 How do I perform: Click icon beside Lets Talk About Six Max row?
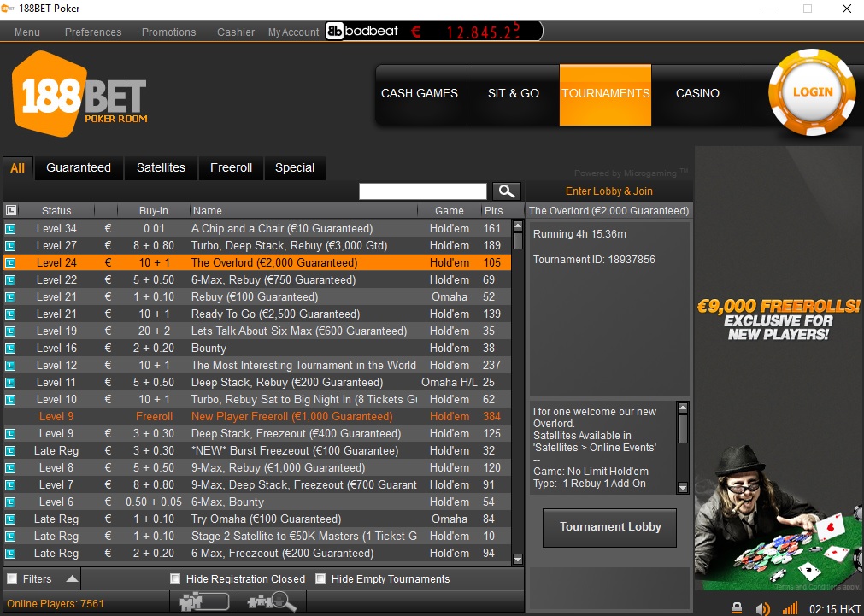10,331
